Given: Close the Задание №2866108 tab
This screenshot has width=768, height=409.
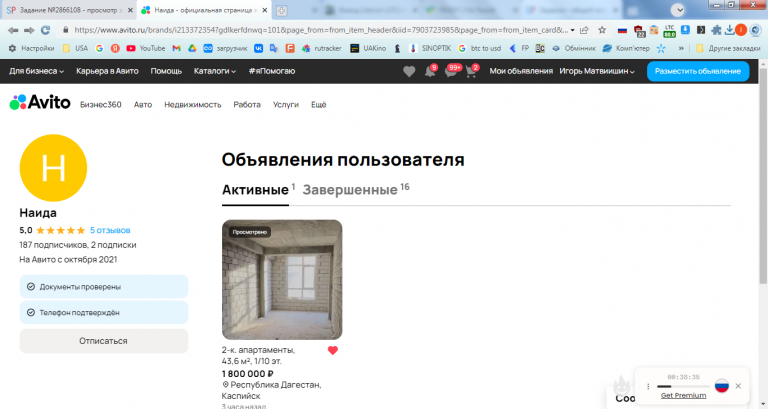Looking at the screenshot, I should 130,10.
